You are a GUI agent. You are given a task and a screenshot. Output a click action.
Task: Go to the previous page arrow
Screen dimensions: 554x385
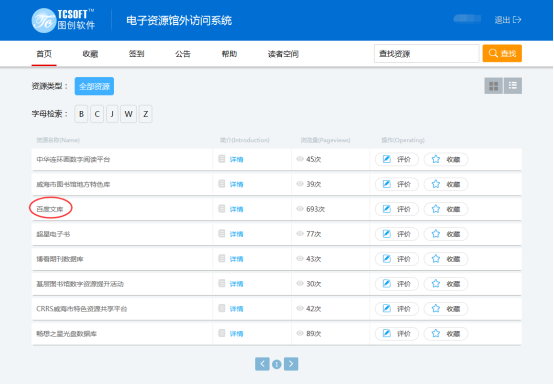click(262, 364)
